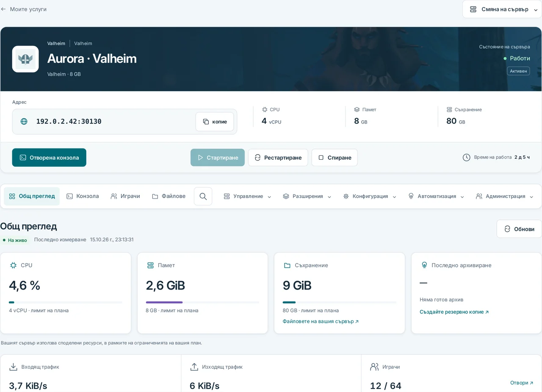The image size is (542, 392).
Task: Refresh stats with the Обнови button
Action: pos(519,229)
